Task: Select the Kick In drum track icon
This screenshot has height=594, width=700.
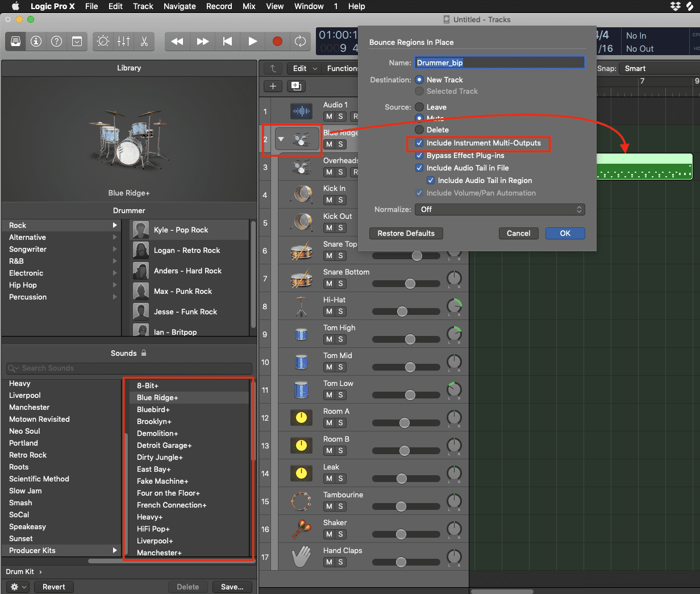Action: pyautogui.click(x=302, y=194)
